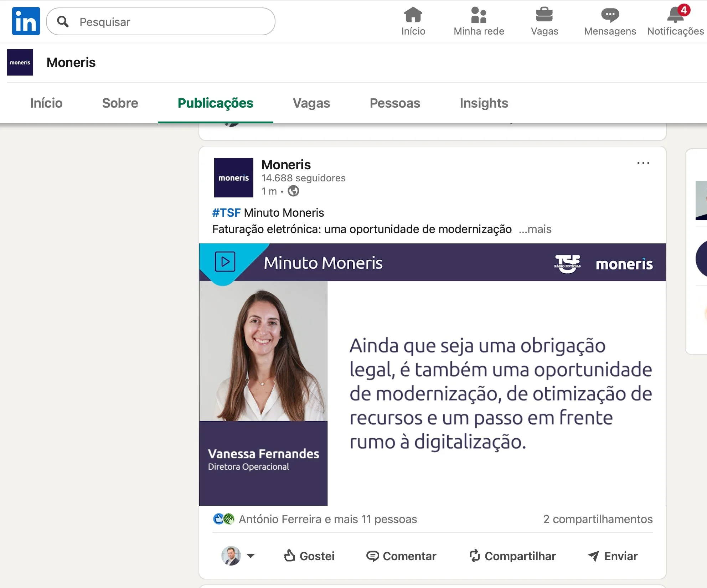Click the TSF Rádio Notícias logo
The width and height of the screenshot is (707, 588).
(x=568, y=264)
